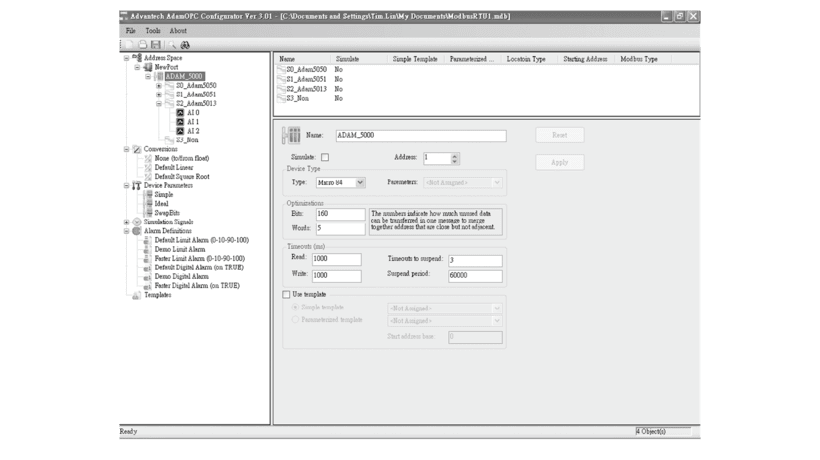Click the SwapBits device parameter icon
This screenshot has height=460, width=820.
click(149, 213)
